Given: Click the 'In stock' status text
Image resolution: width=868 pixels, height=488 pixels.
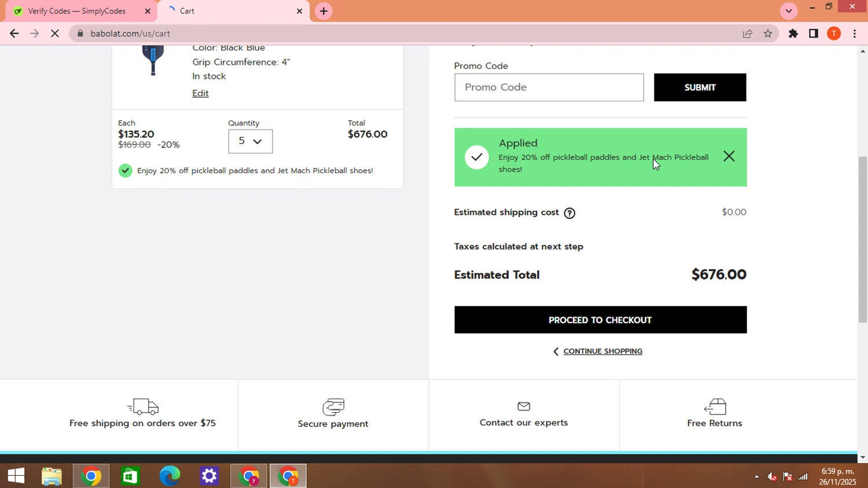Looking at the screenshot, I should click(209, 76).
